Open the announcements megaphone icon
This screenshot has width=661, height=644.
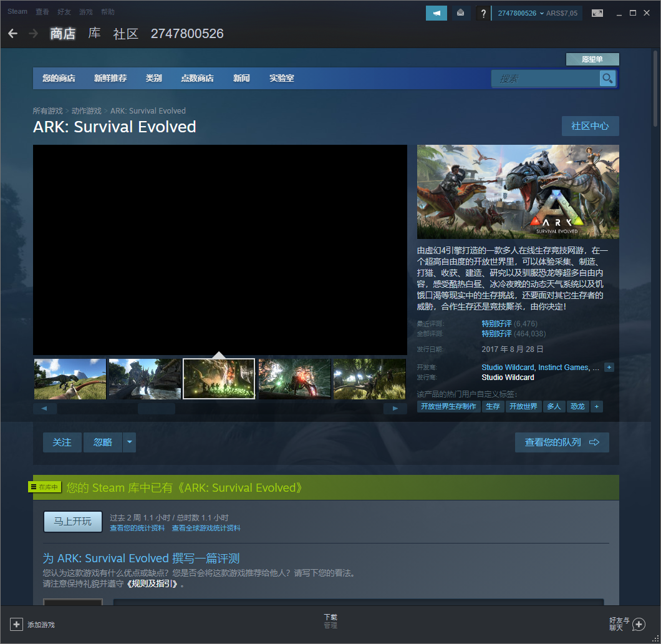[x=437, y=13]
